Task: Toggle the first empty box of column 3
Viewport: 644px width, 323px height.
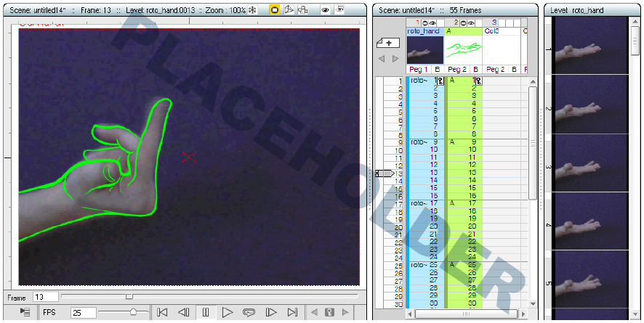Action: point(502,23)
